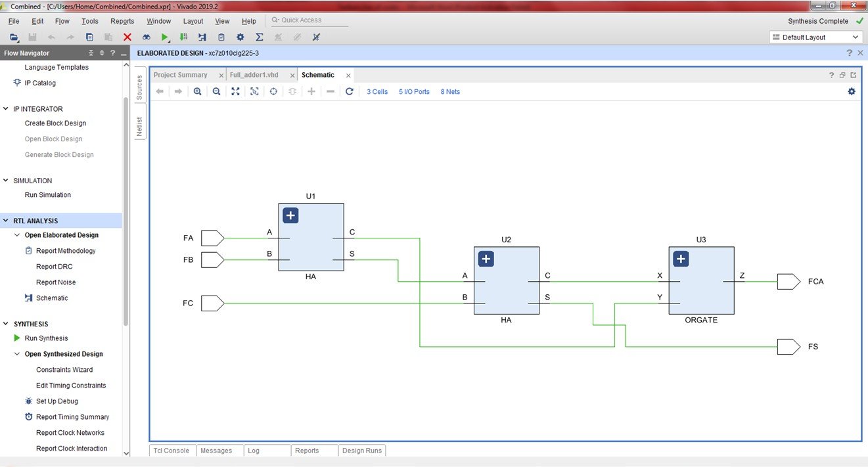Click the Regenerate schematic refresh icon
This screenshot has width=868, height=467.
[350, 91]
